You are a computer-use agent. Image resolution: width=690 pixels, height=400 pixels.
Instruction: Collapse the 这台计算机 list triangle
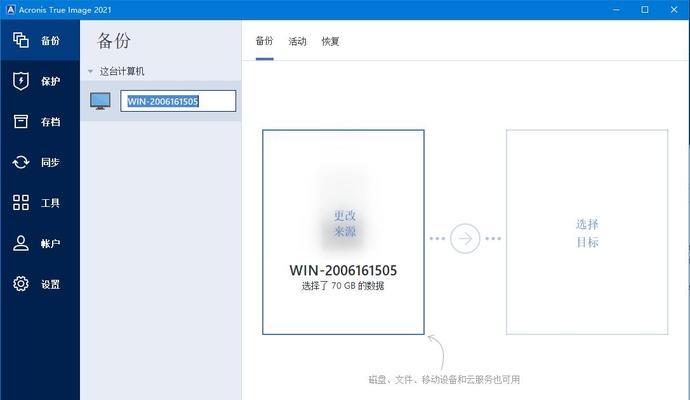click(x=90, y=71)
